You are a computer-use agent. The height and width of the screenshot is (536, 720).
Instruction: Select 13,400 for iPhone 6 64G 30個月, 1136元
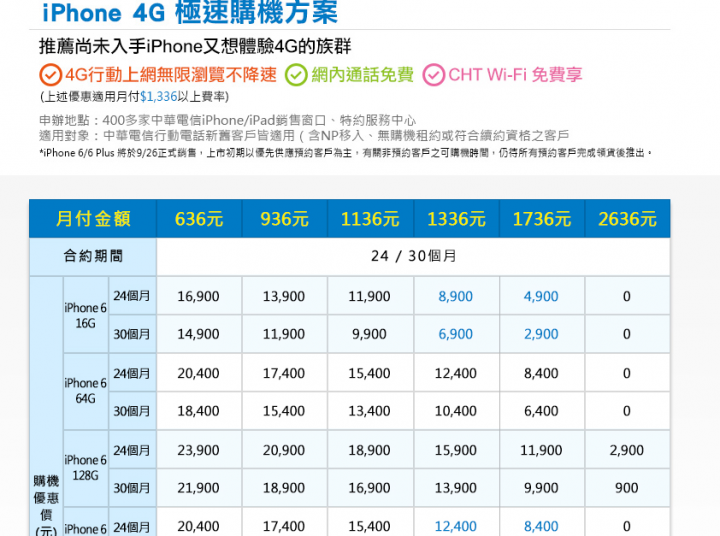pyautogui.click(x=369, y=411)
